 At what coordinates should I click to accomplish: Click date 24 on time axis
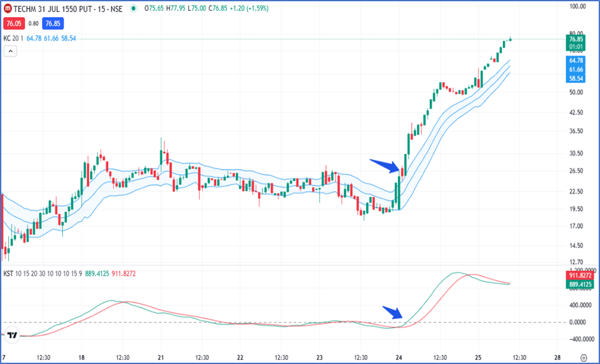(399, 358)
